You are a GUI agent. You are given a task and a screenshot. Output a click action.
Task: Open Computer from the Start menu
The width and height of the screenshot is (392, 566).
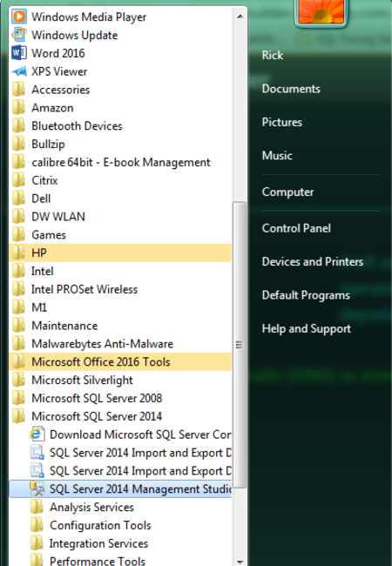287,192
